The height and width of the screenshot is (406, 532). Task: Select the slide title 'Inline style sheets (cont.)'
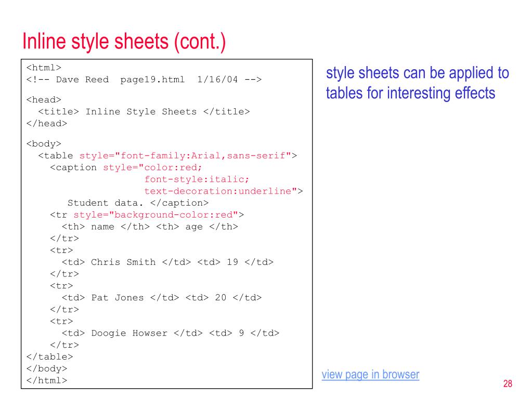[x=124, y=42]
